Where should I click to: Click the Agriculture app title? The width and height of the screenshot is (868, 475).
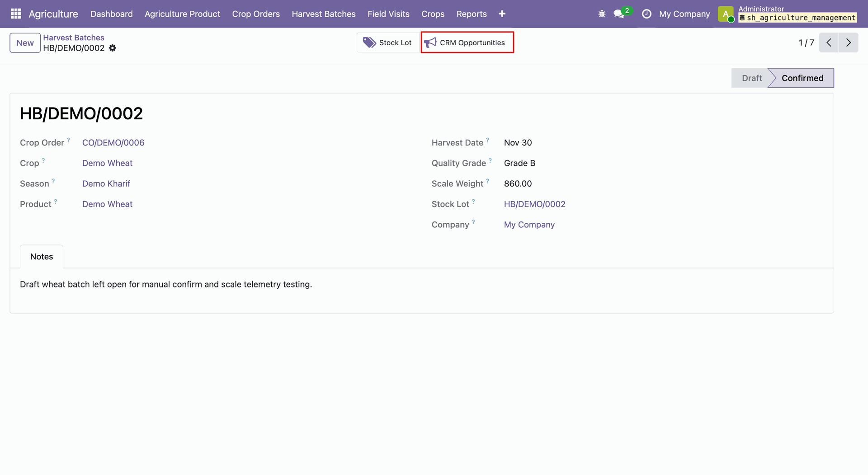point(53,14)
